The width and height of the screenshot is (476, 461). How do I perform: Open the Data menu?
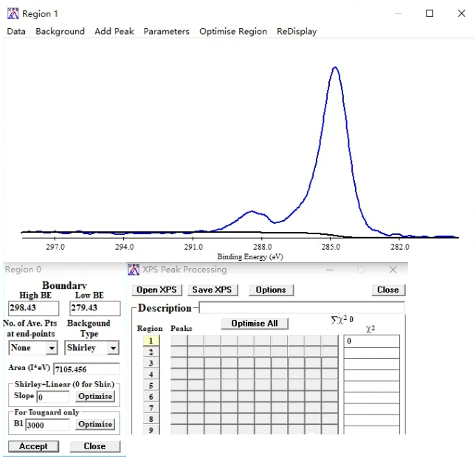point(16,31)
